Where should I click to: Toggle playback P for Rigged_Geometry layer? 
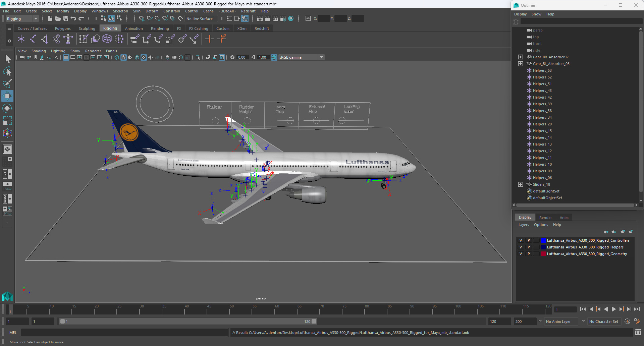529,254
